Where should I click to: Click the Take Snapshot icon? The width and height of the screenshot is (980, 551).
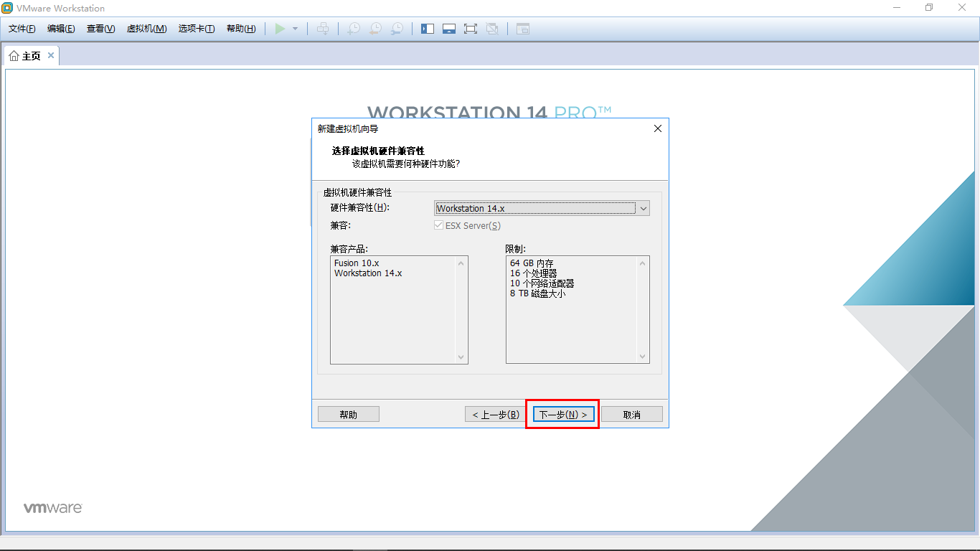[x=353, y=29]
